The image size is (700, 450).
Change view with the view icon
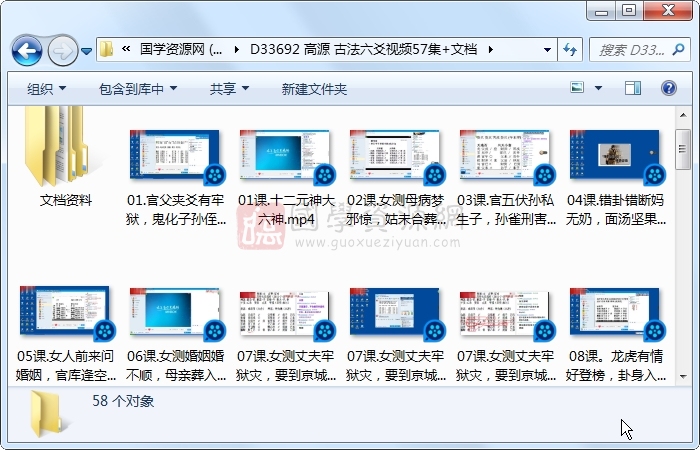pyautogui.click(x=577, y=88)
